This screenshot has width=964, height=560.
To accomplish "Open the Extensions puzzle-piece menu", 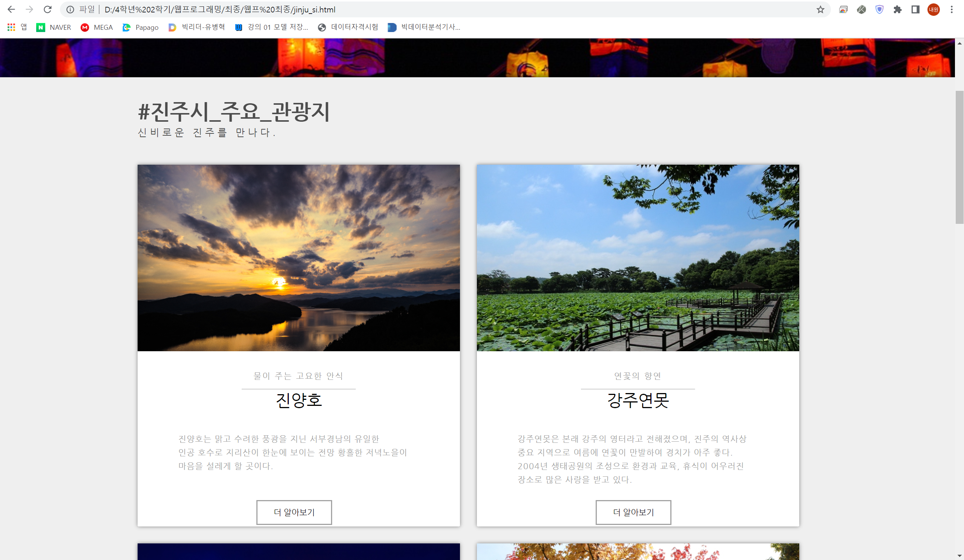I will click(x=897, y=9).
